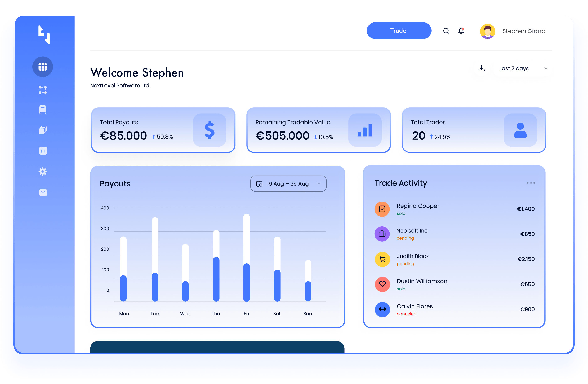Expand the Last 7 days dropdown
This screenshot has height=384, width=588.
[522, 68]
